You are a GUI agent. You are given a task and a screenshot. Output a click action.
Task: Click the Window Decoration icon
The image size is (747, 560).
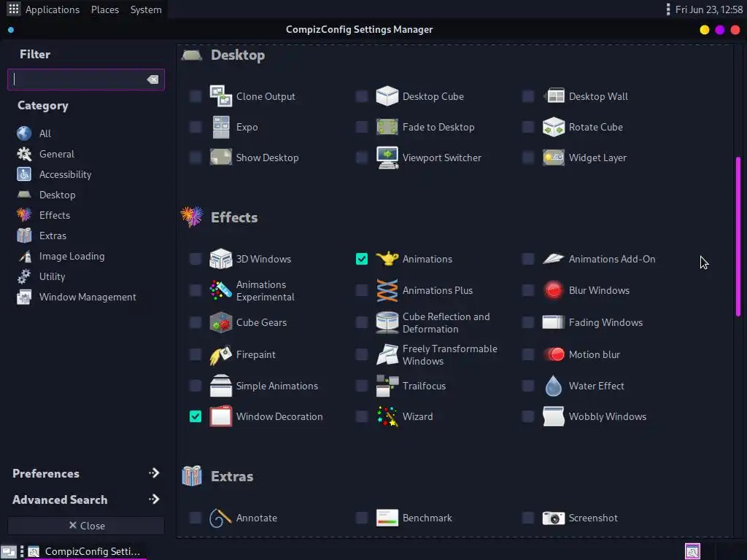point(220,416)
